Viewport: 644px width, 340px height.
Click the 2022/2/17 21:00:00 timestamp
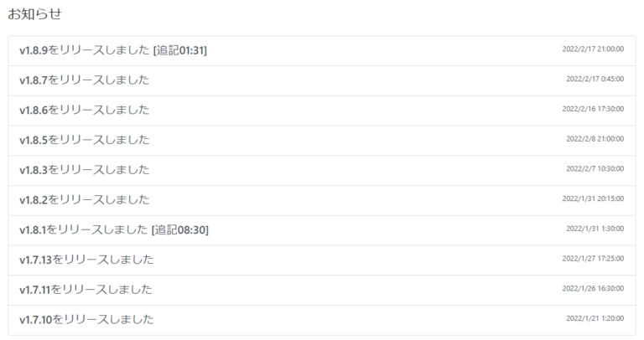tap(593, 49)
